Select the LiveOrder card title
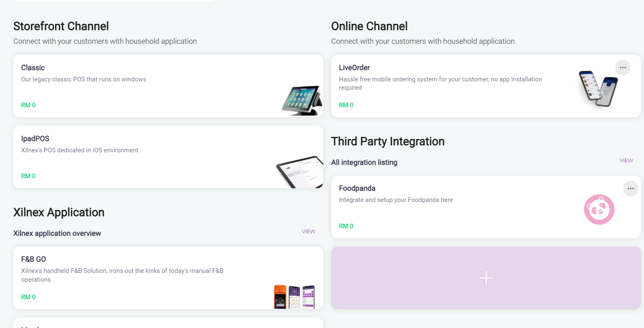 (354, 68)
